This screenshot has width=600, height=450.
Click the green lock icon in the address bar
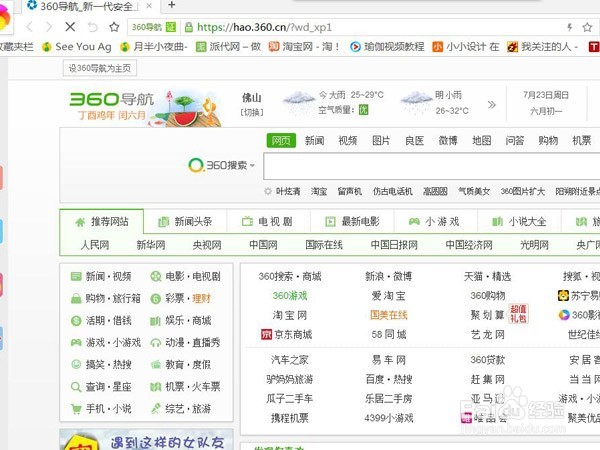(189, 27)
